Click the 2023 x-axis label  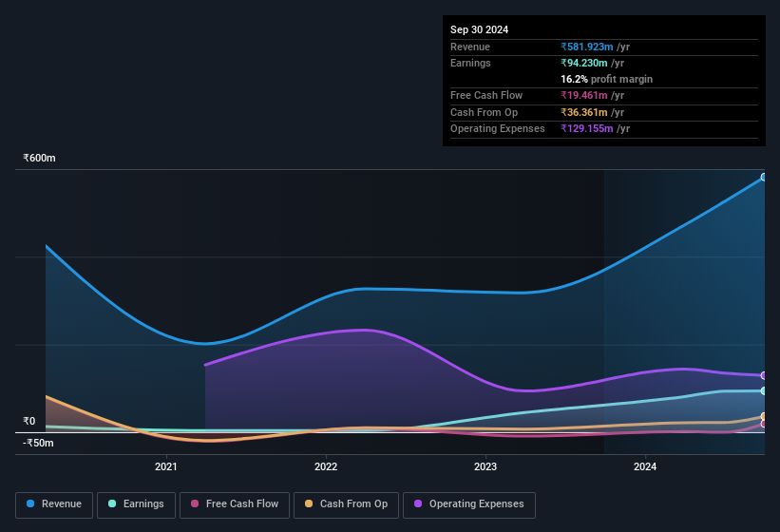485,466
